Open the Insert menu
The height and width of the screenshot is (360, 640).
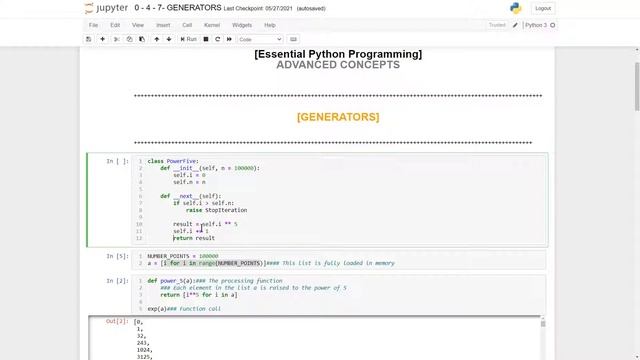pyautogui.click(x=163, y=25)
